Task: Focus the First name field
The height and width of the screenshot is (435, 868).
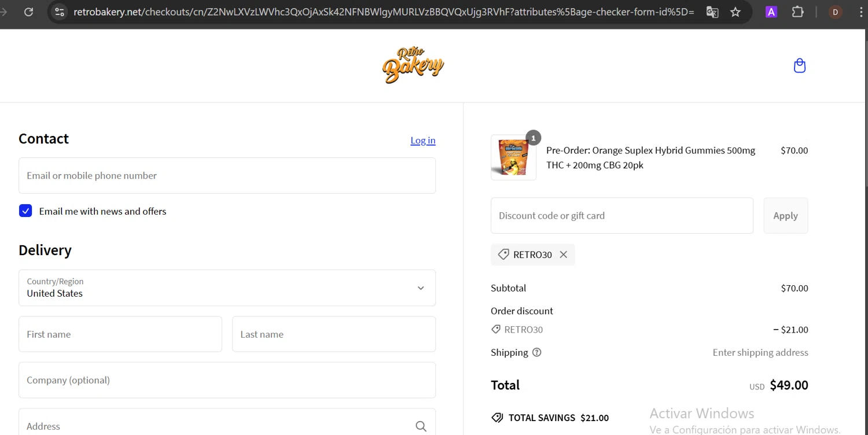Action: coord(120,334)
